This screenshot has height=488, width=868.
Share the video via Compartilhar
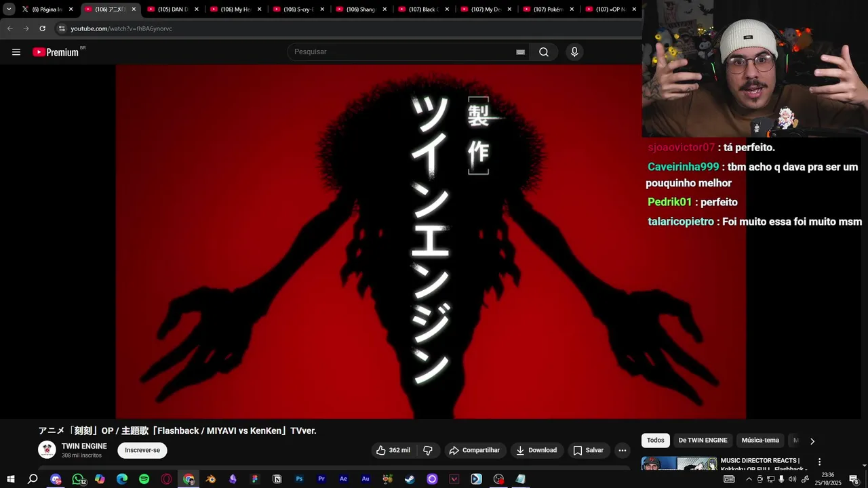pos(475,450)
